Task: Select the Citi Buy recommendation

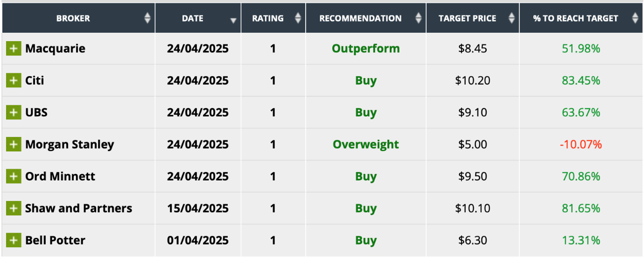Action: [x=366, y=80]
